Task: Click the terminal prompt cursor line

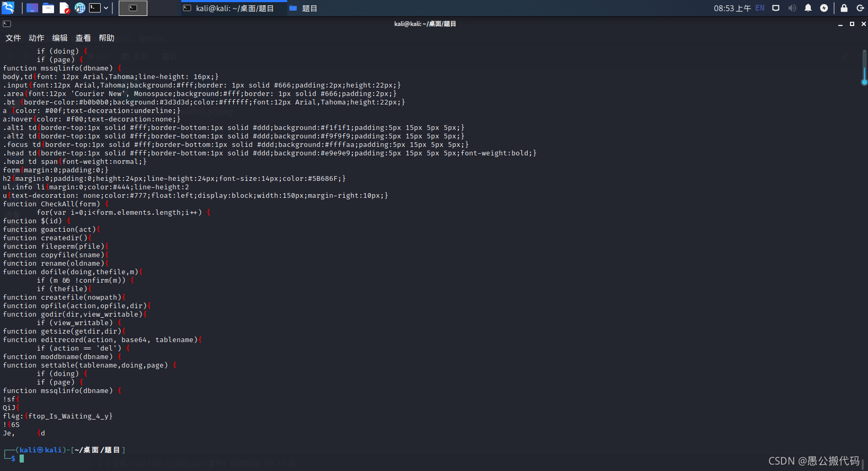Action: [x=22, y=458]
